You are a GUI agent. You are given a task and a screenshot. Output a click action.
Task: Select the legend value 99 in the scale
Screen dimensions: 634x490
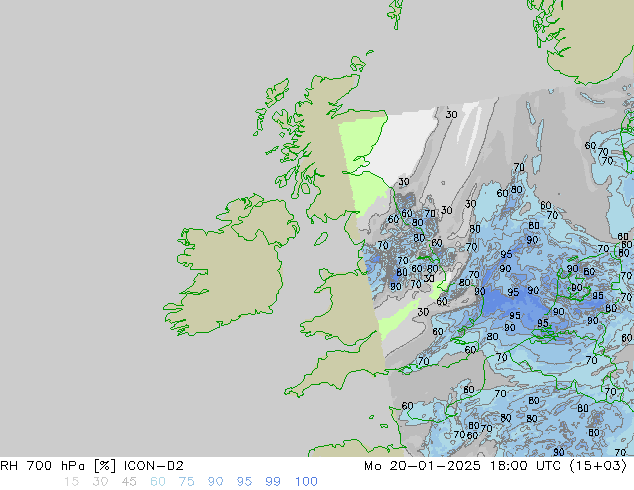point(273,482)
